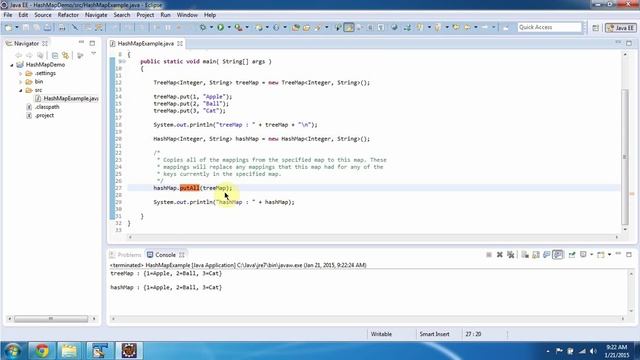Expand the bin folder
640x360 pixels.
click(x=21, y=82)
